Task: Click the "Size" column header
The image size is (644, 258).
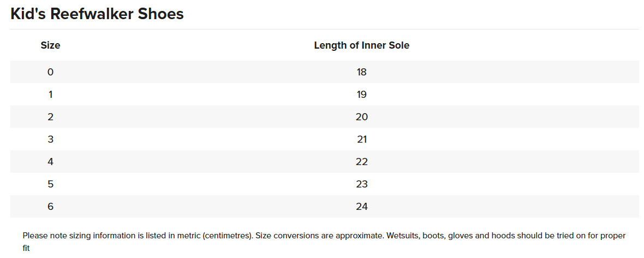Action: (50, 45)
